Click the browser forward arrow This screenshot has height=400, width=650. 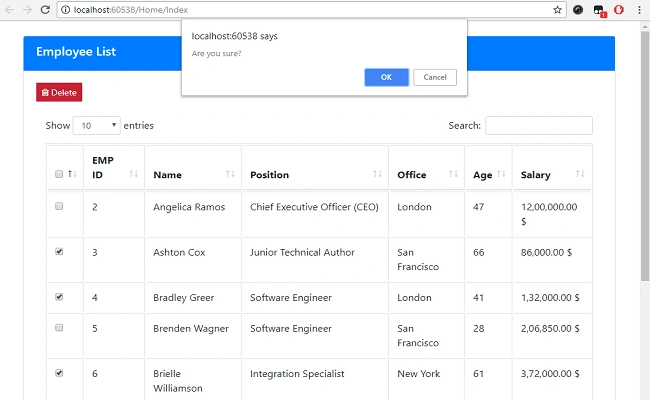(x=27, y=10)
